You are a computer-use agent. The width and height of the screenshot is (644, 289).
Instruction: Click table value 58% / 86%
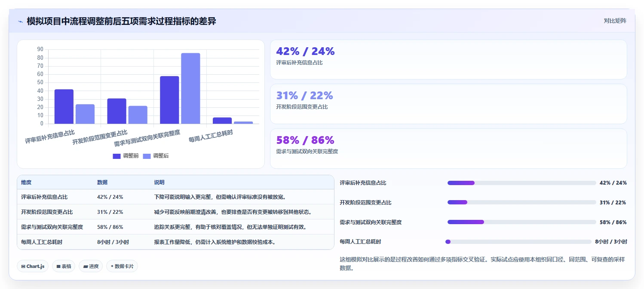pos(110,227)
